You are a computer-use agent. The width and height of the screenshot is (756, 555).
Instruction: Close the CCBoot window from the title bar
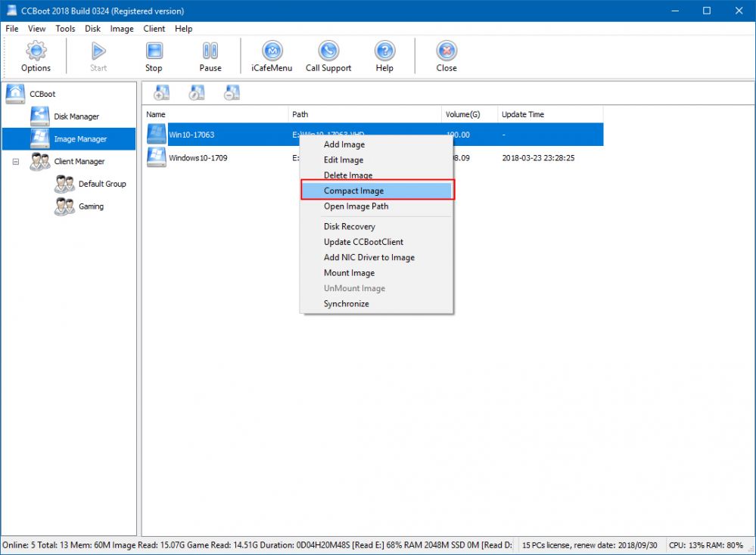tap(739, 11)
